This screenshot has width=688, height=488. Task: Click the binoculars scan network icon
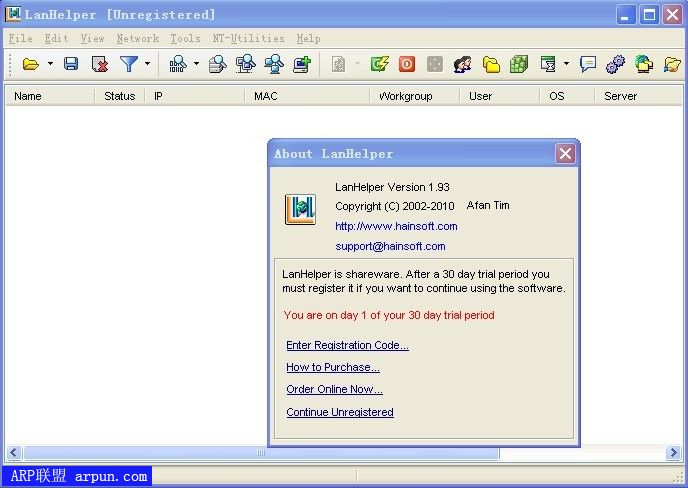(x=178, y=64)
